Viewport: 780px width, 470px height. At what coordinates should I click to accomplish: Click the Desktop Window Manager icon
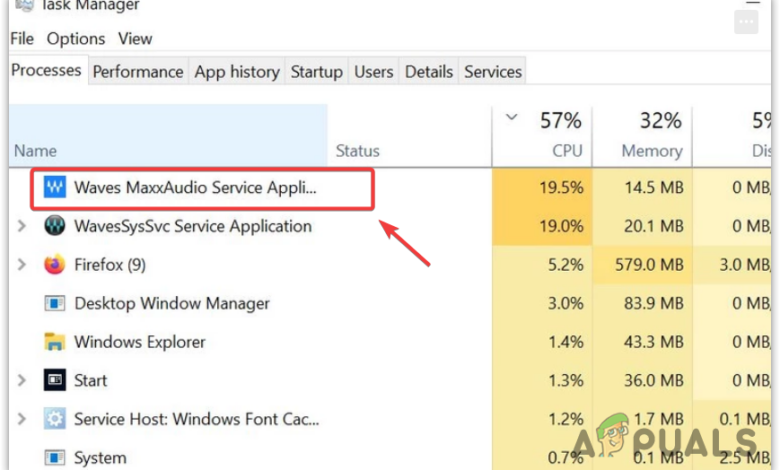point(54,303)
